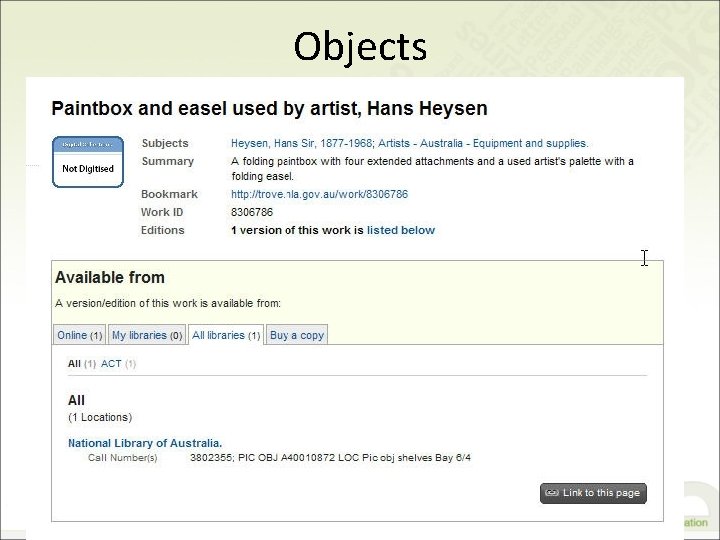Click the Link to this page button
The width and height of the screenshot is (720, 540).
pos(593,493)
